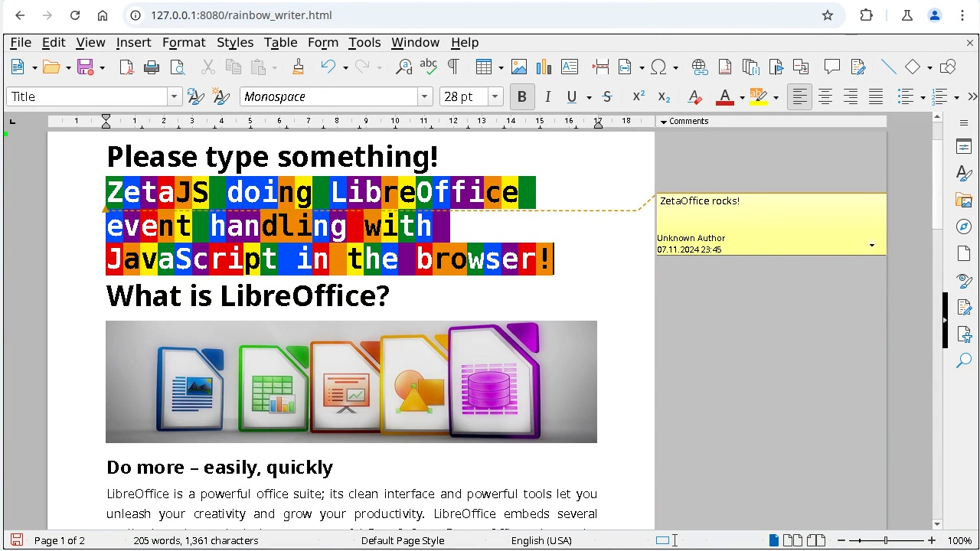Click the Insert Special Character omega icon

(x=658, y=67)
